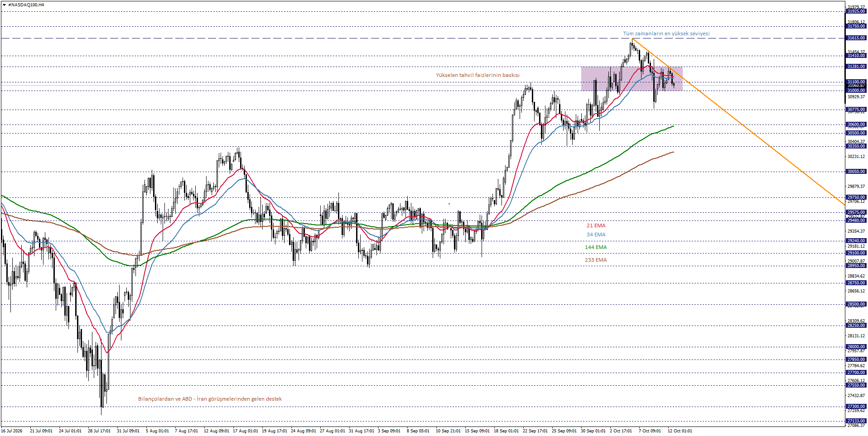This screenshot has height=436, width=868.
Task: Select the 'Bilançolardan ve ABD - İran' support annotation
Action: 210,399
